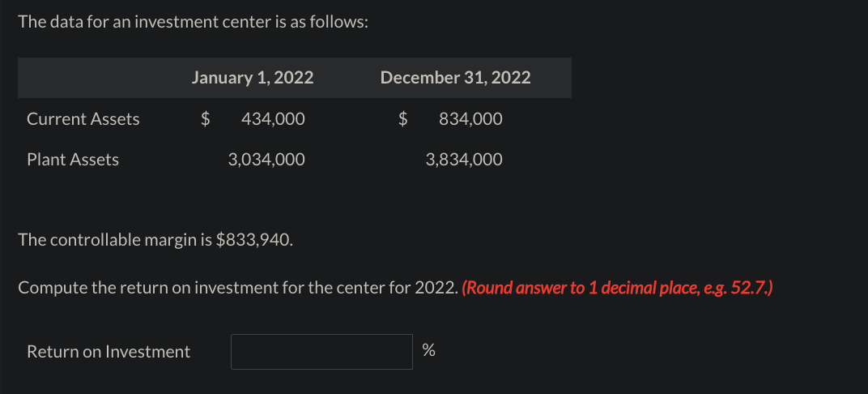Click the 3,034,000 plant assets value
The height and width of the screenshot is (394, 868).
[266, 160]
